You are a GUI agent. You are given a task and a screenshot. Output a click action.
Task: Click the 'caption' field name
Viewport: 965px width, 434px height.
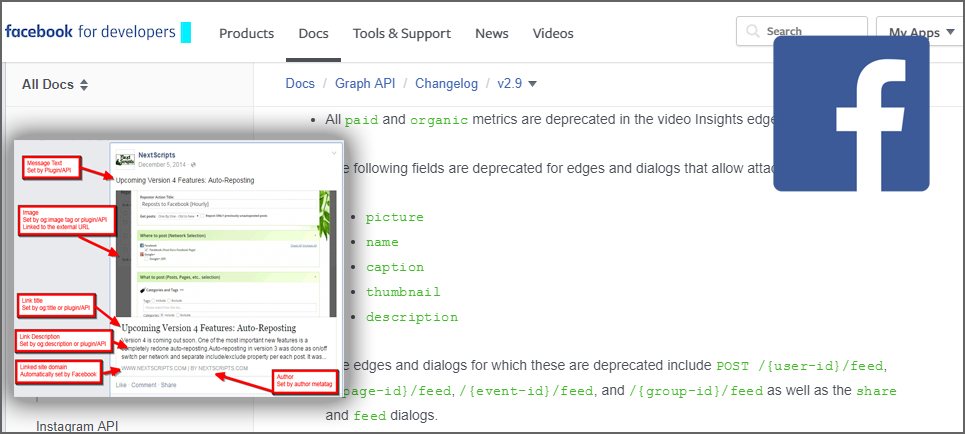[395, 267]
